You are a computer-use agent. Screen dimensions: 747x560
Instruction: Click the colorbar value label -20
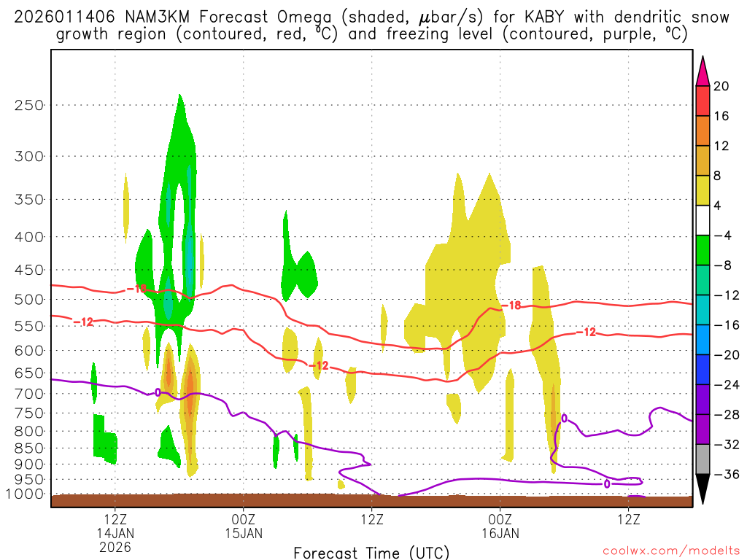(727, 355)
